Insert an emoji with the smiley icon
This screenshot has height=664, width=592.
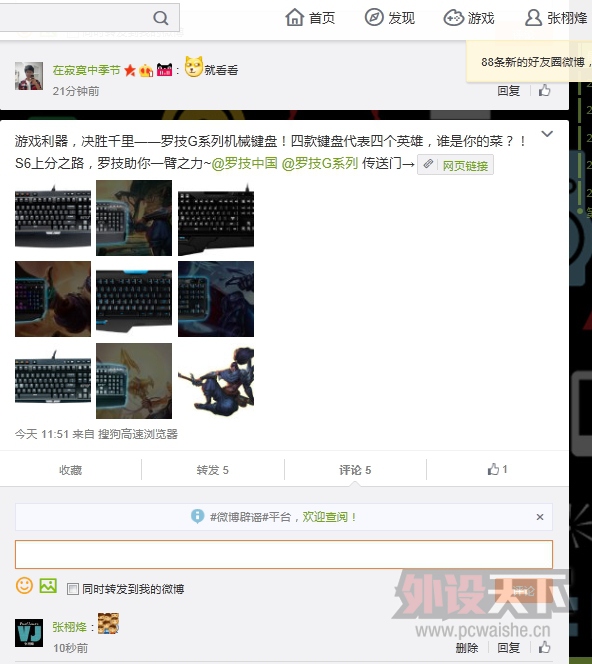[24, 586]
